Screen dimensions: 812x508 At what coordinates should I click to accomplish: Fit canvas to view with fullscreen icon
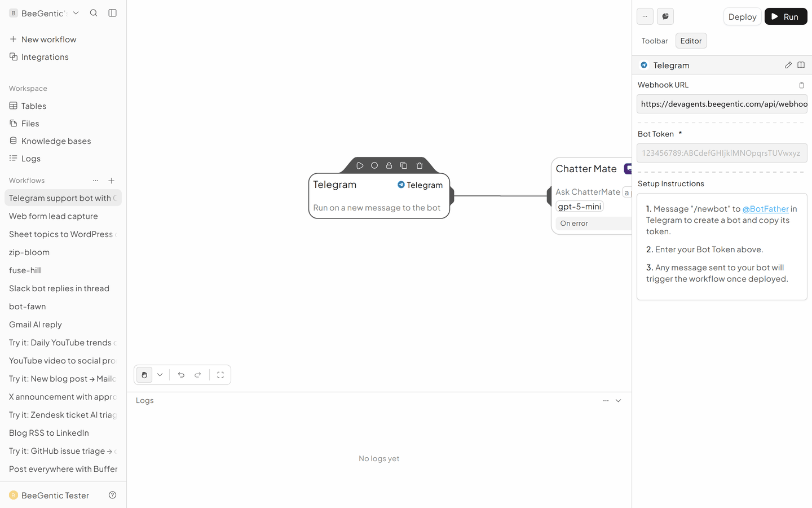pyautogui.click(x=220, y=375)
